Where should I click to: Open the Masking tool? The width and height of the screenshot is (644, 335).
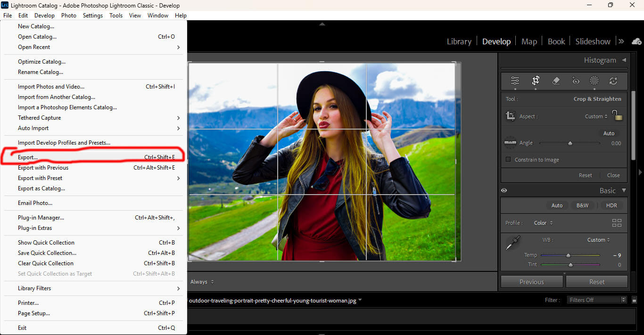[594, 81]
